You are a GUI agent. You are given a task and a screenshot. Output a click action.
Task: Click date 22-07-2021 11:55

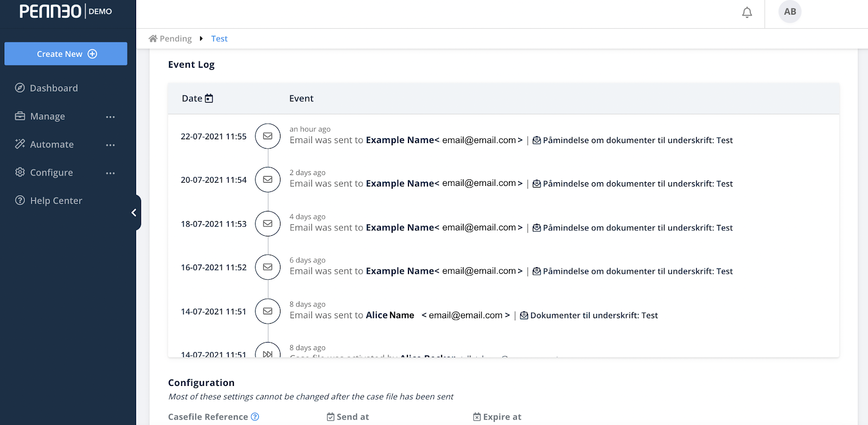pyautogui.click(x=214, y=136)
